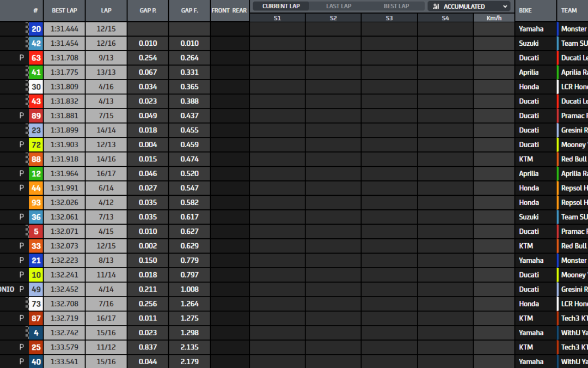Sort by the BEST LAP column header
Screen dimensions: 588x368
(64, 10)
